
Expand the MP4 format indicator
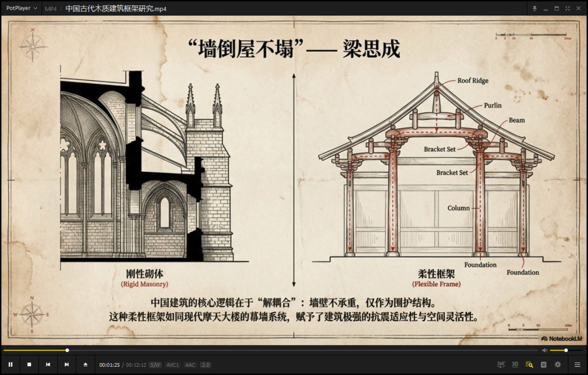[x=50, y=8]
